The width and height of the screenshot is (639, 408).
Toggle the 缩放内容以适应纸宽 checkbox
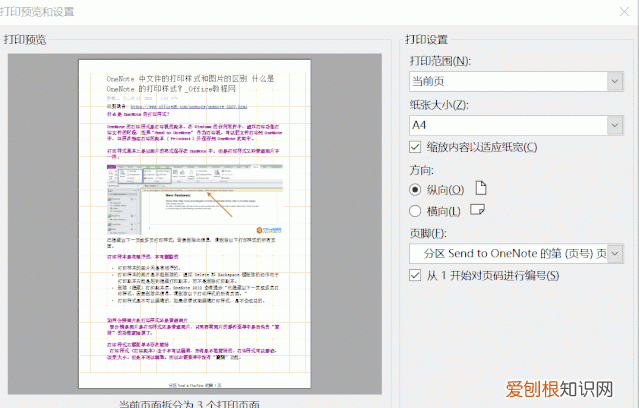tap(415, 147)
